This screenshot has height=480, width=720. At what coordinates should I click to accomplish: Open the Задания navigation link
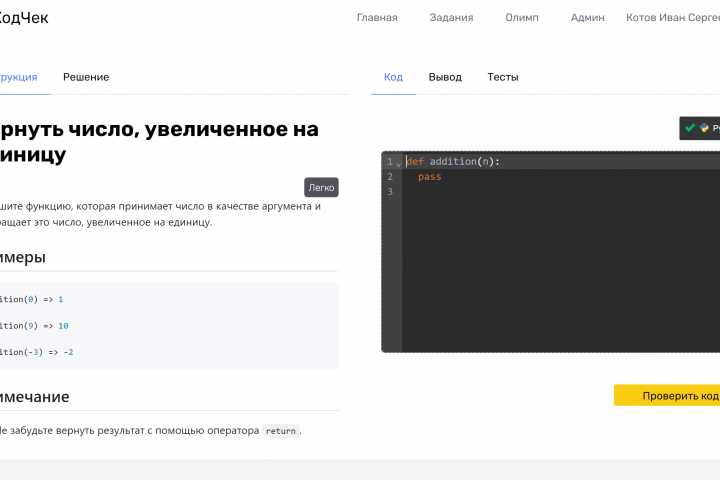(x=451, y=17)
